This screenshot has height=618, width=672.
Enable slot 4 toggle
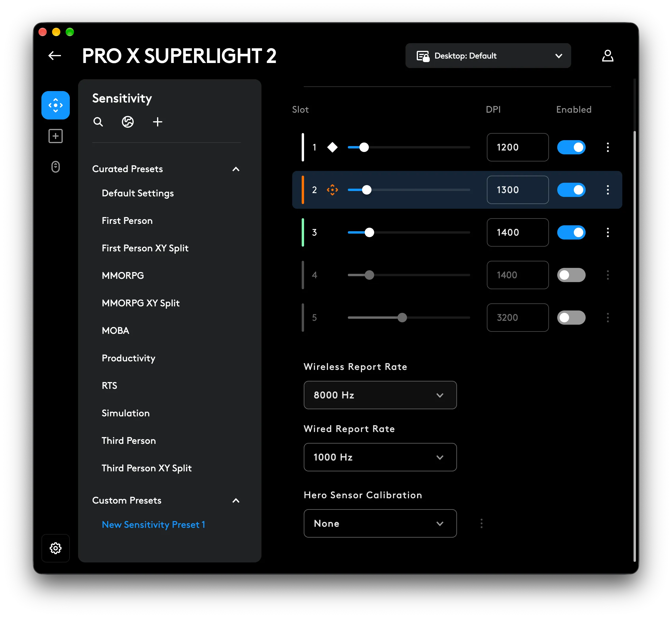(x=571, y=275)
